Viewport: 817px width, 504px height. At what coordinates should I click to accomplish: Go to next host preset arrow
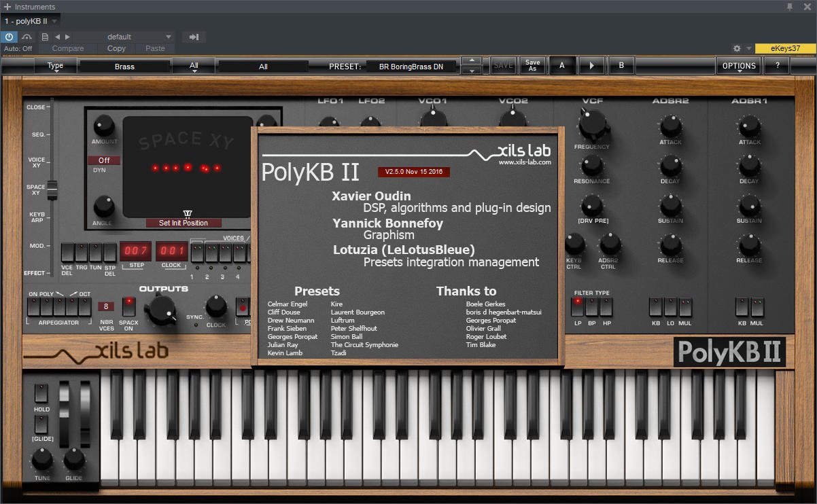[67, 37]
